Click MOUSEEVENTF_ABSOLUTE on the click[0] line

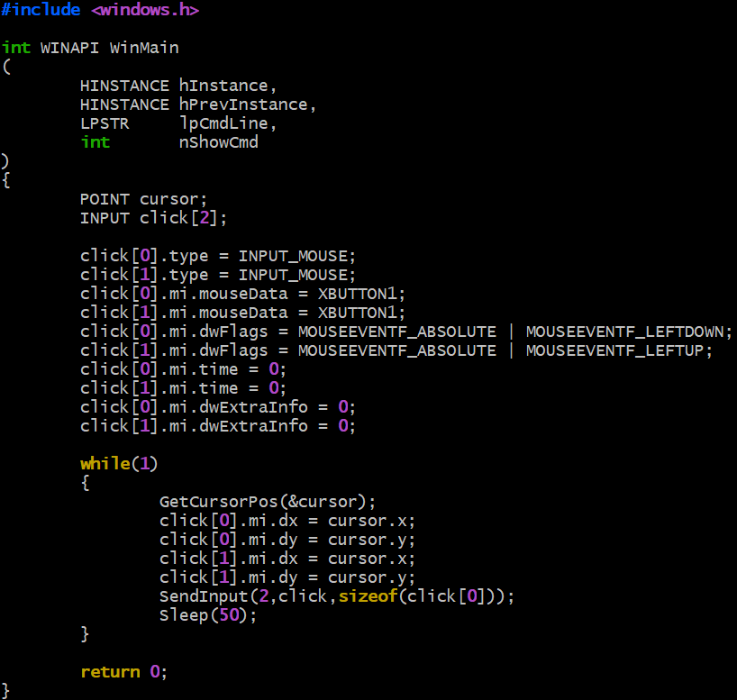397,332
